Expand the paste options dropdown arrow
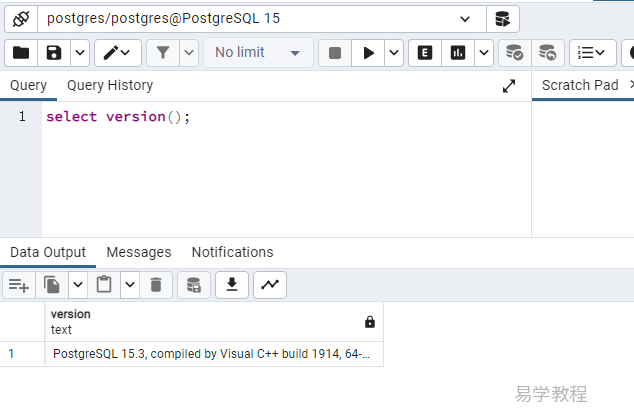Screen dimensions: 634x411 pos(130,285)
